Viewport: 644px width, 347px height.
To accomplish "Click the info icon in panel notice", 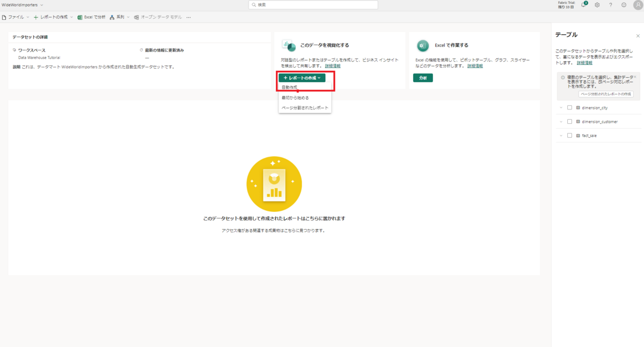I will (x=562, y=77).
